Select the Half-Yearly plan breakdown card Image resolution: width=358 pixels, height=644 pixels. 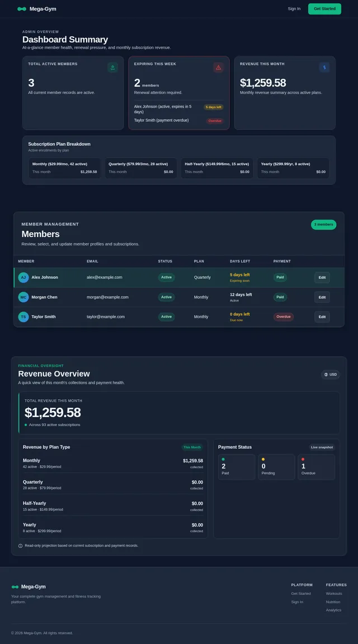[x=217, y=168]
